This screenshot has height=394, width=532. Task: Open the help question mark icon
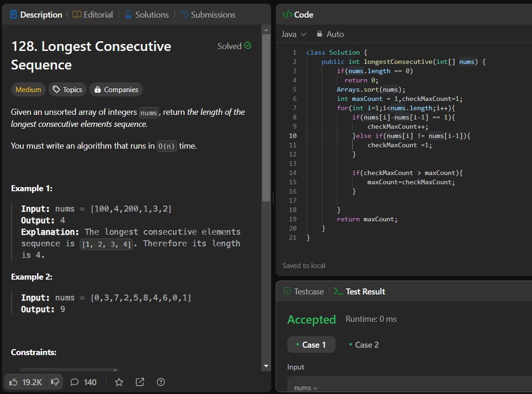click(161, 382)
